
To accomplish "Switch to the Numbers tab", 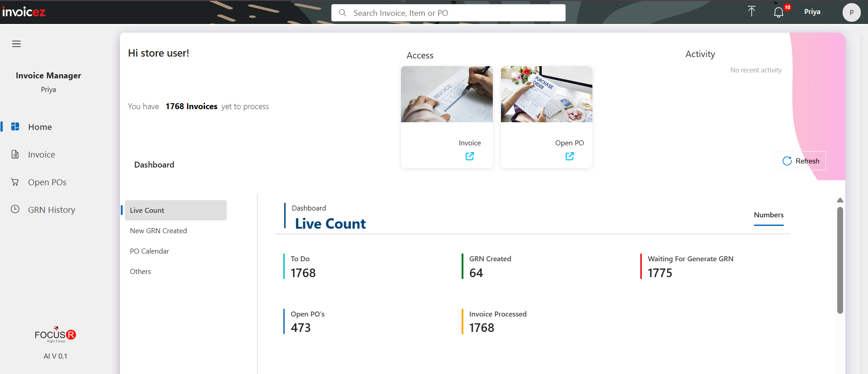I will (x=768, y=215).
